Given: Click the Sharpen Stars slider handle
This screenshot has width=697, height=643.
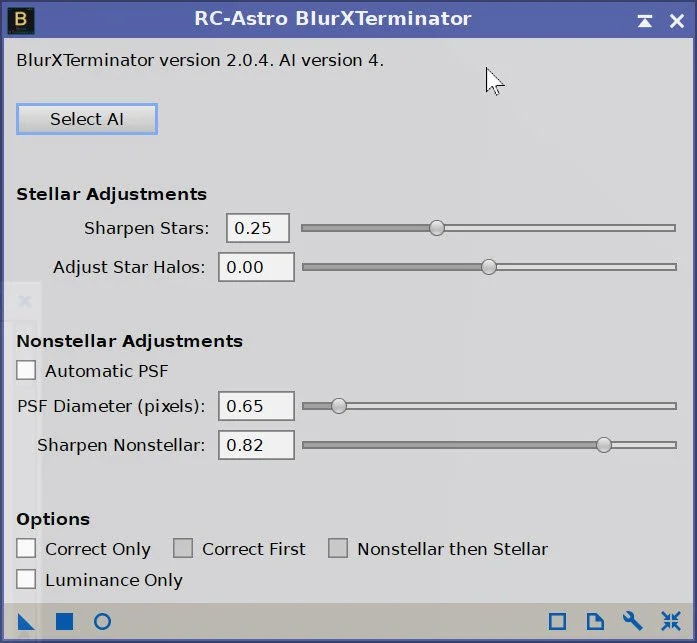Looking at the screenshot, I should [437, 228].
